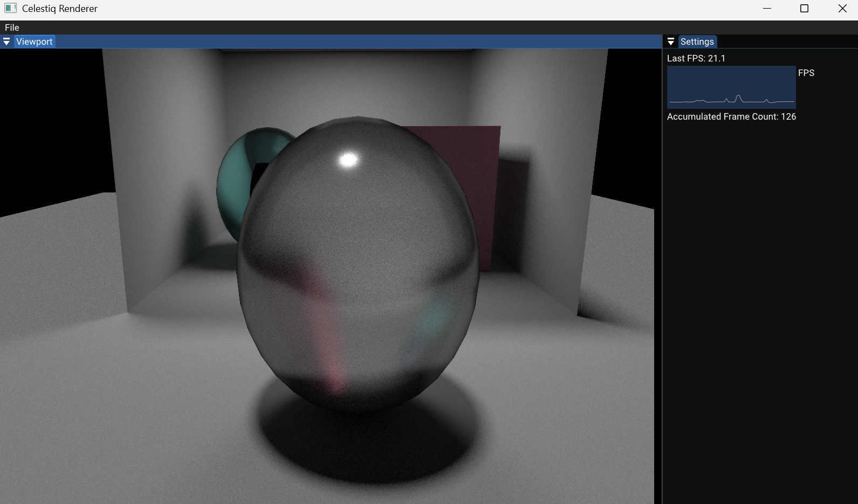
Task: Click the FPS history graph
Action: 731,87
